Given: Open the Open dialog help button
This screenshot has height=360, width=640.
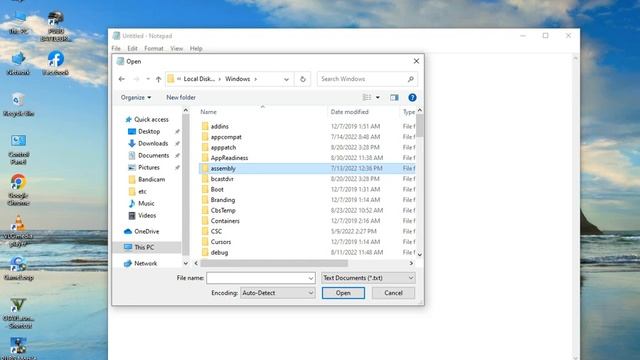Looking at the screenshot, I should 412,98.
